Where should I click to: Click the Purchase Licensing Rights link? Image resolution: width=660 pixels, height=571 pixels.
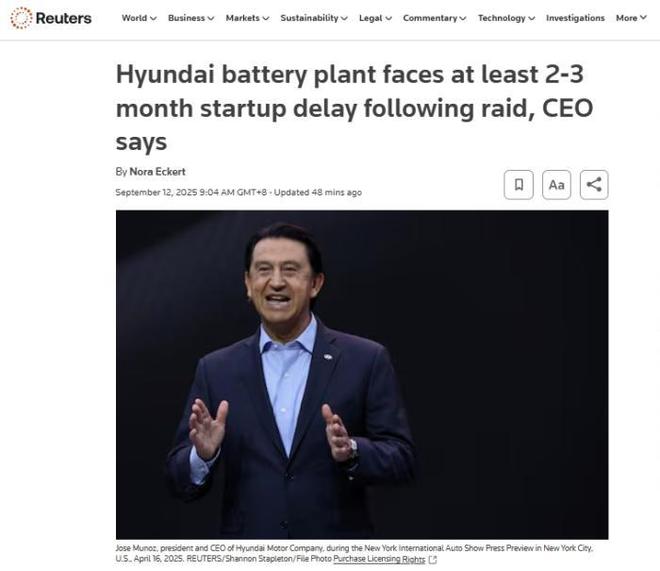coord(379,560)
